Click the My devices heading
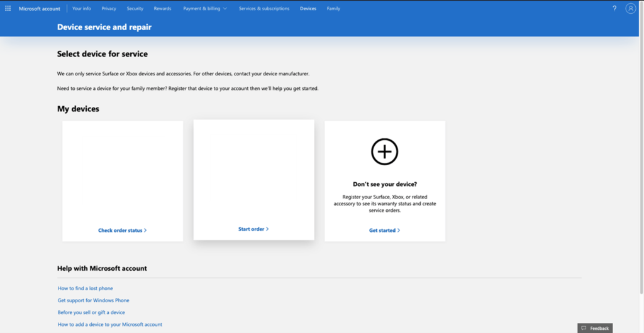The image size is (644, 333). pos(78,109)
